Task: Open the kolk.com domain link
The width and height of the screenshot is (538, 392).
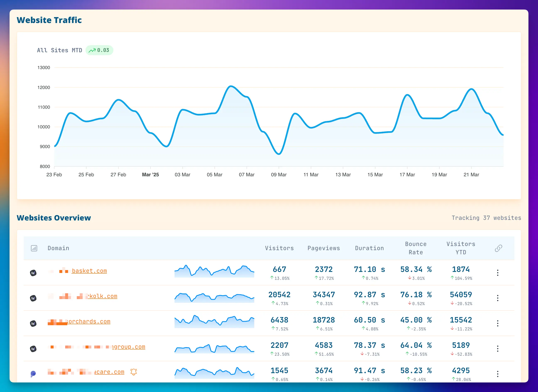Action: pos(103,296)
